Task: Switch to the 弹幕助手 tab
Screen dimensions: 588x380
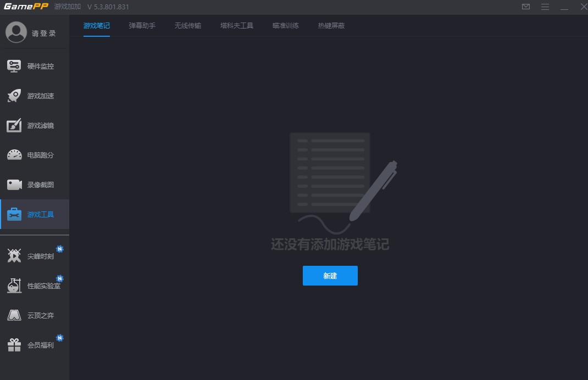Action: click(x=142, y=25)
